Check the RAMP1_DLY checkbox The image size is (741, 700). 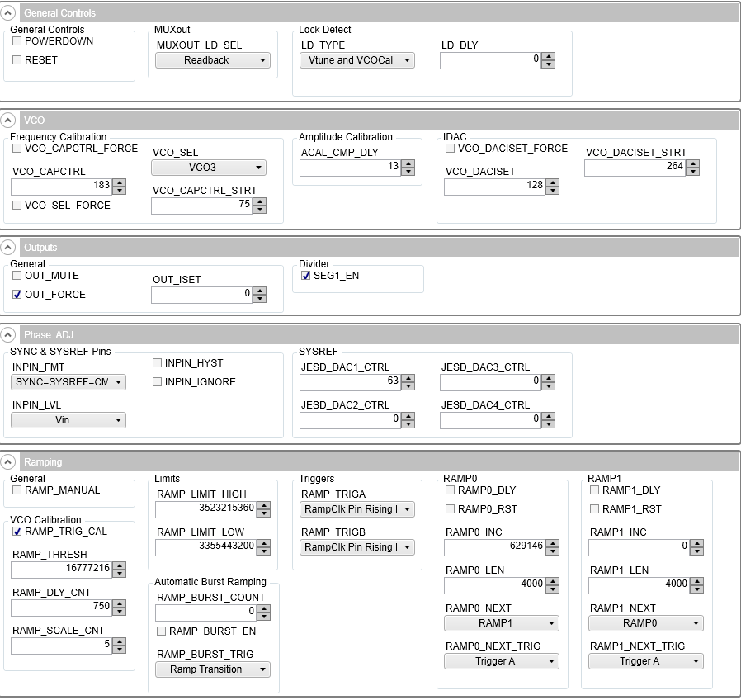(594, 490)
